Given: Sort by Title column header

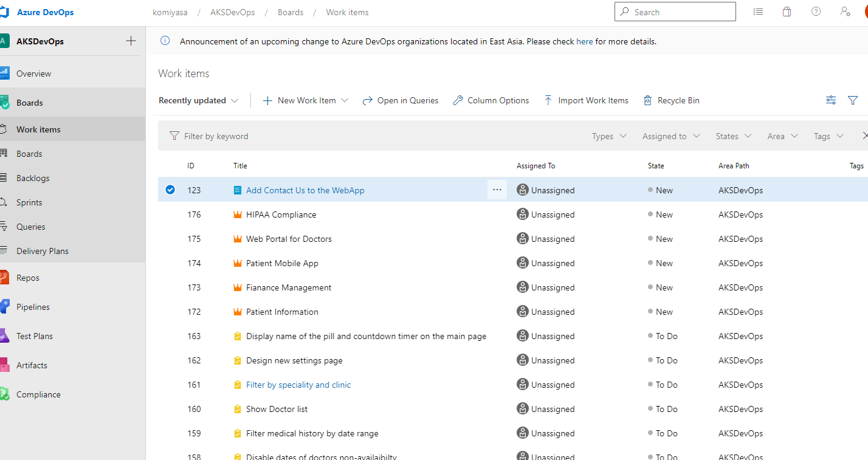Looking at the screenshot, I should [240, 166].
